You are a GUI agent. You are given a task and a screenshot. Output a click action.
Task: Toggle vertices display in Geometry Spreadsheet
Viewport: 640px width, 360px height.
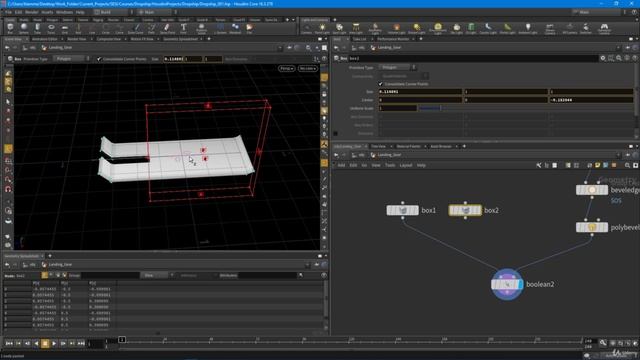click(x=51, y=276)
